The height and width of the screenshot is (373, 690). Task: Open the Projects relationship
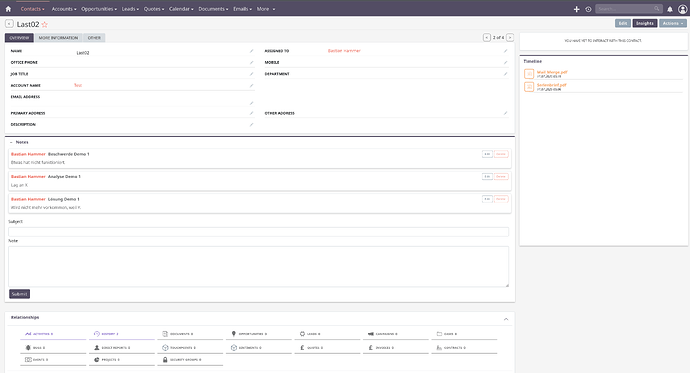(122, 360)
